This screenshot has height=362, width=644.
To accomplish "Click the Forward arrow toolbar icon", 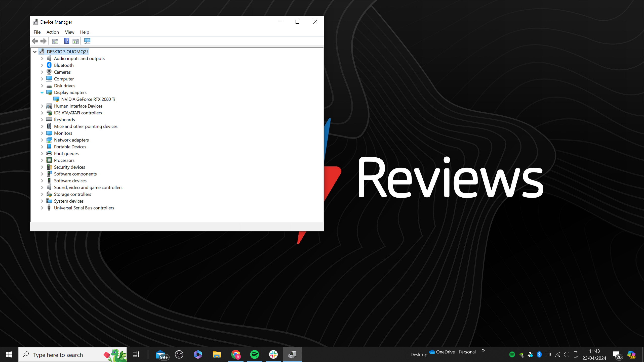I will pos(44,41).
